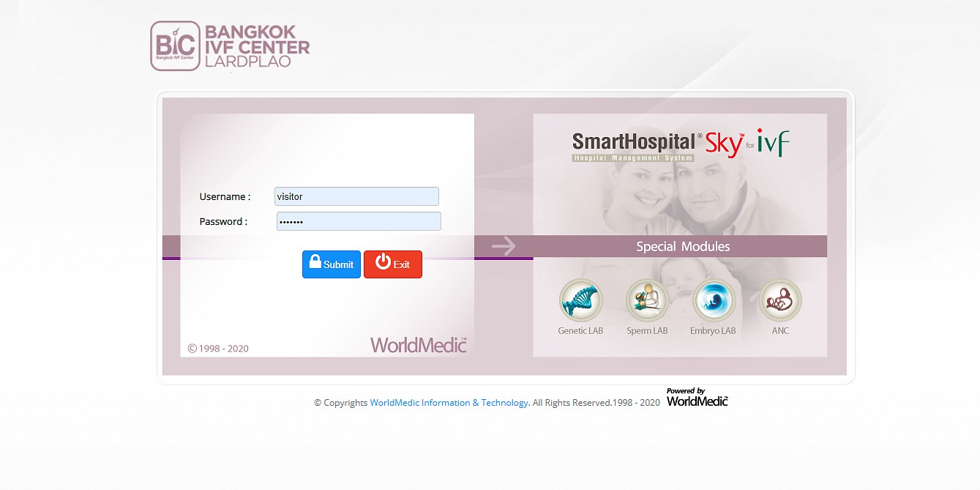This screenshot has width=980, height=490.
Task: Click the Powered by WorldMedic footer logo
Action: tap(697, 397)
